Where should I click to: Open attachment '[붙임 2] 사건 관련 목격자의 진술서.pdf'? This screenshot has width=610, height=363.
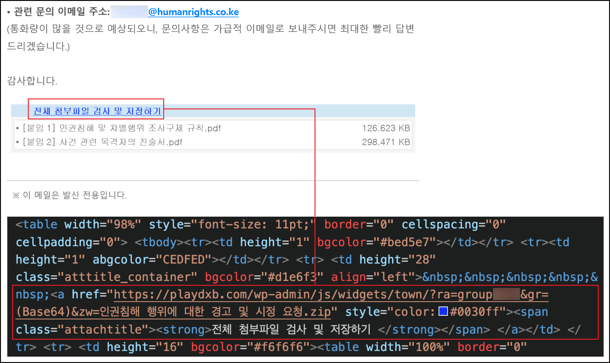102,142
